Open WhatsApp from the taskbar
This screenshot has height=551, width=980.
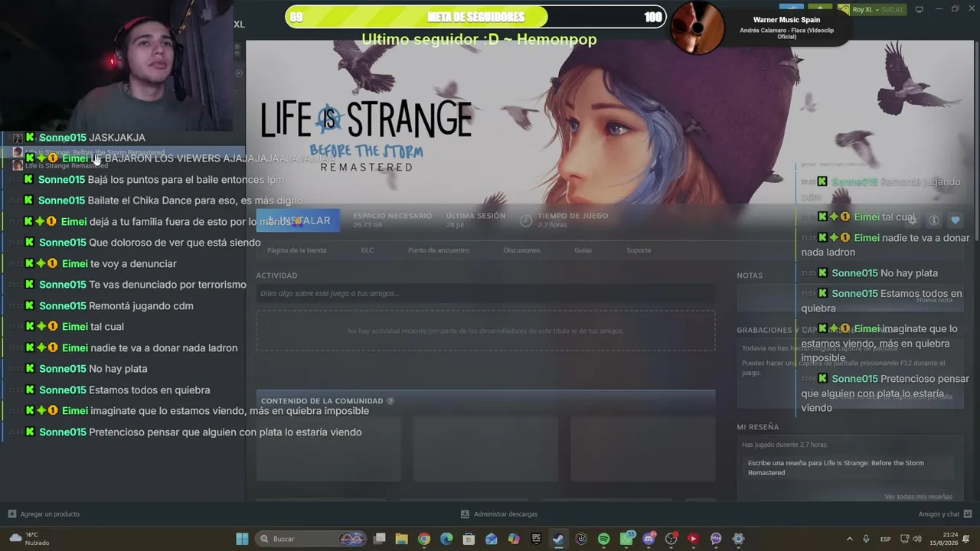[x=626, y=539]
